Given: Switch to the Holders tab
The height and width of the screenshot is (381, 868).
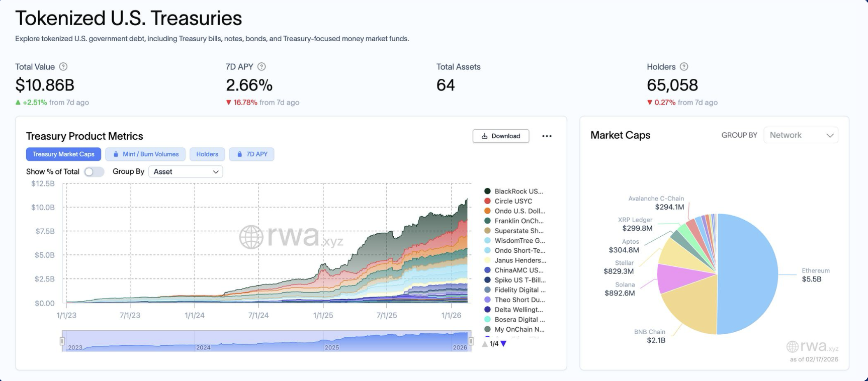Looking at the screenshot, I should (207, 154).
